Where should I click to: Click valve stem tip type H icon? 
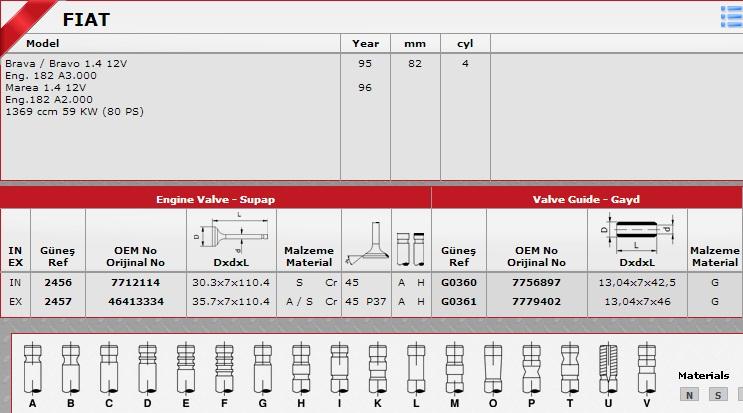(x=301, y=368)
